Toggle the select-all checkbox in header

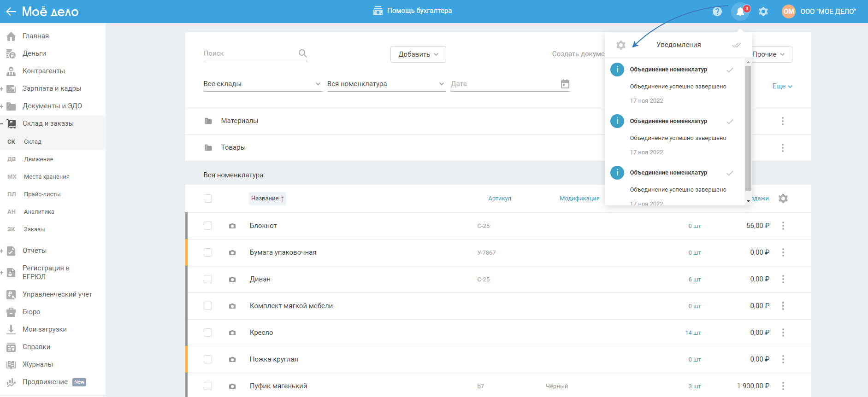[208, 198]
